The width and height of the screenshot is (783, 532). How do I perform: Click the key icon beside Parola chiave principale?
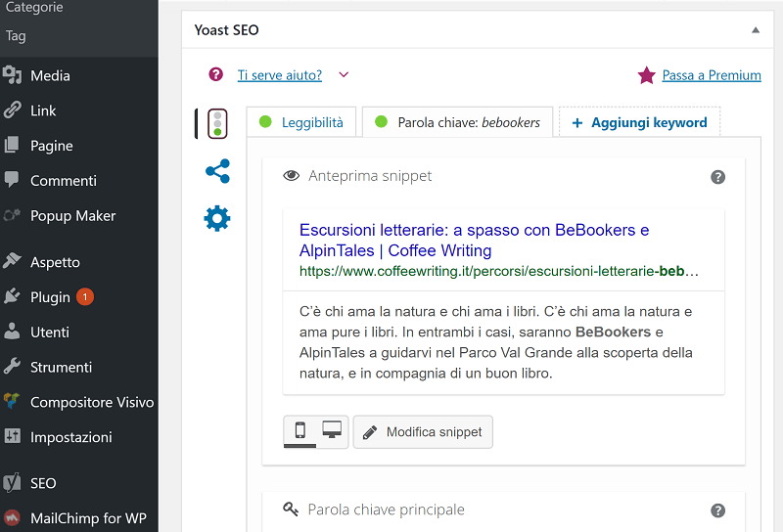(291, 510)
